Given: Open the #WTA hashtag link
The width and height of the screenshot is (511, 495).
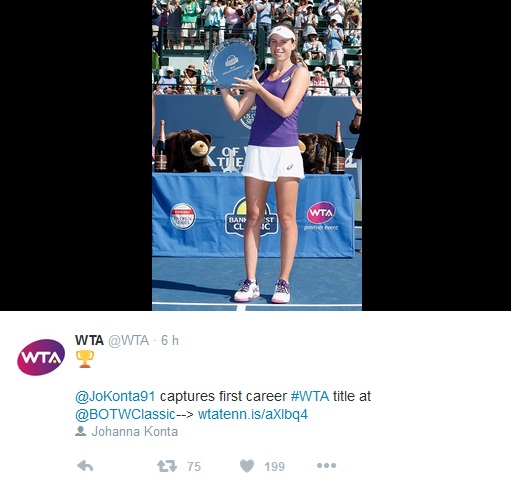Looking at the screenshot, I should click(x=310, y=396).
